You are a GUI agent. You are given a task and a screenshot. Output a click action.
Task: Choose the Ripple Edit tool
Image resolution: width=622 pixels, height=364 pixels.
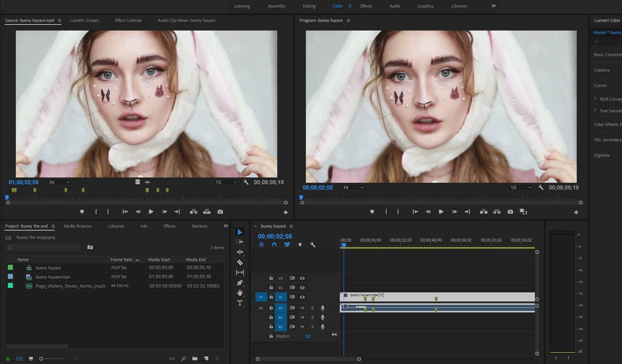pyautogui.click(x=240, y=252)
